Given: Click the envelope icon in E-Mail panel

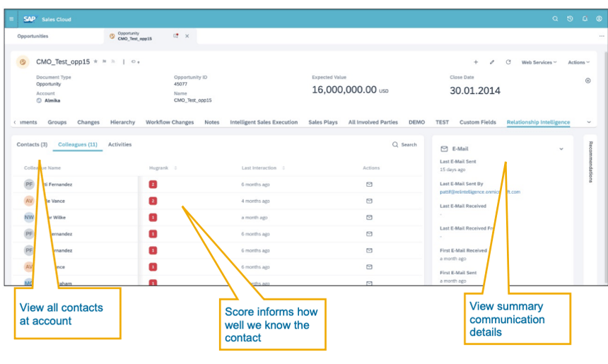Looking at the screenshot, I should pos(445,149).
